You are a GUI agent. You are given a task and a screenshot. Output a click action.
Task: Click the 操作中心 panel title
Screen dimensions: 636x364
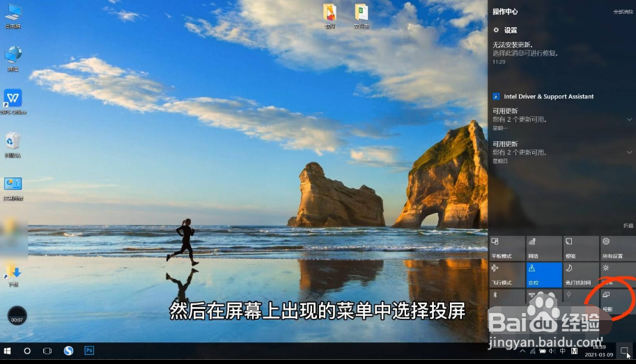tap(505, 12)
